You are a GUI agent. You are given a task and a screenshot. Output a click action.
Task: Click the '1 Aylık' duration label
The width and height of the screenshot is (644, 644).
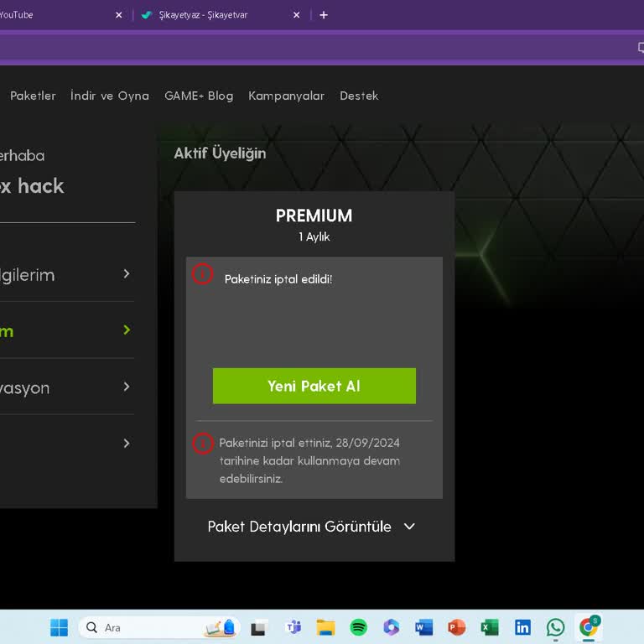pyautogui.click(x=314, y=236)
